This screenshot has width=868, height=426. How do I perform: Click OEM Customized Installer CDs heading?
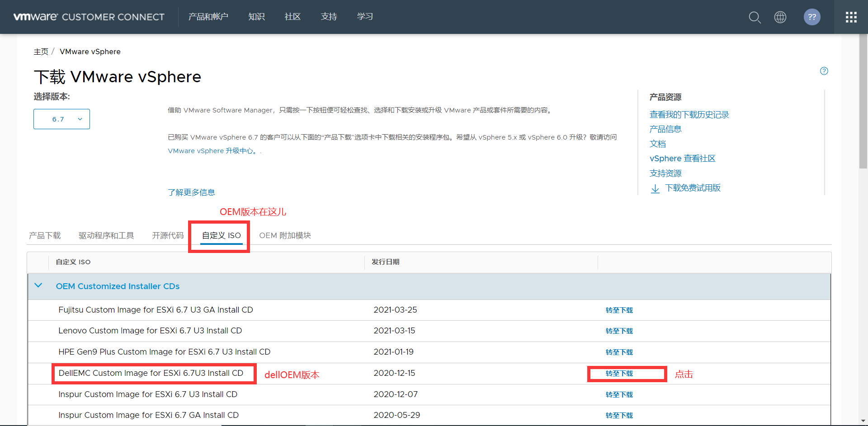pyautogui.click(x=118, y=286)
